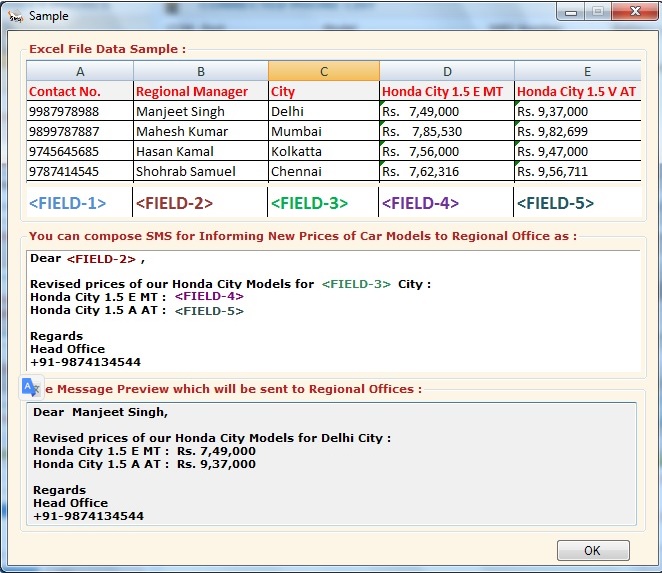
Task: Select column B header
Action: pyautogui.click(x=201, y=71)
